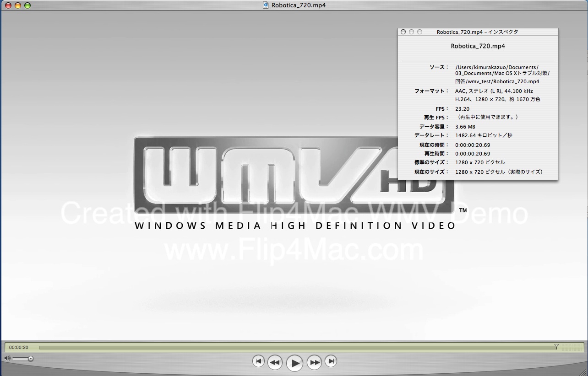This screenshot has height=376, width=588.
Task: Click the playhead marker on the timeline
Action: click(556, 347)
